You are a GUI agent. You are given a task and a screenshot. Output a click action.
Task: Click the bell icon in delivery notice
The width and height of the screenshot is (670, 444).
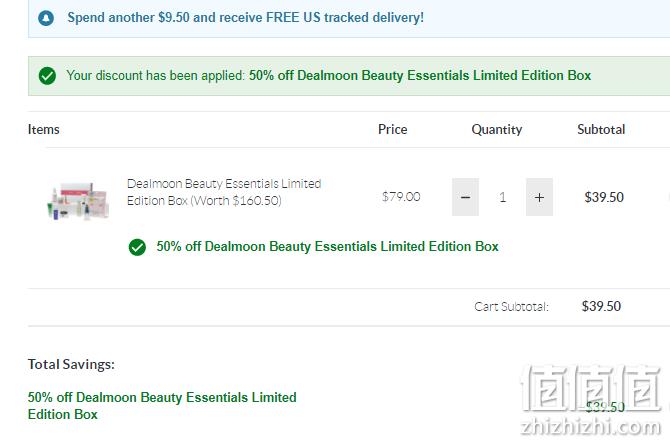pos(46,18)
